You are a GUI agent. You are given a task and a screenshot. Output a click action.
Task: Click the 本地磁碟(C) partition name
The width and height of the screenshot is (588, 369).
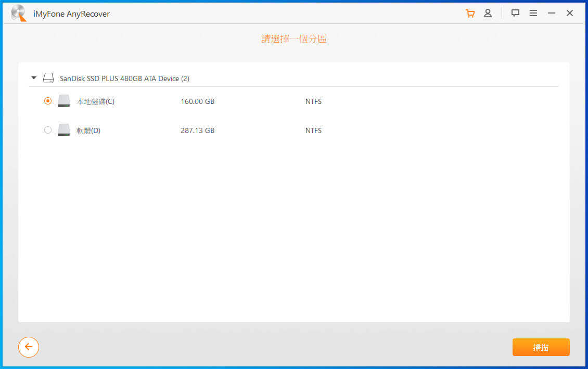[96, 102]
